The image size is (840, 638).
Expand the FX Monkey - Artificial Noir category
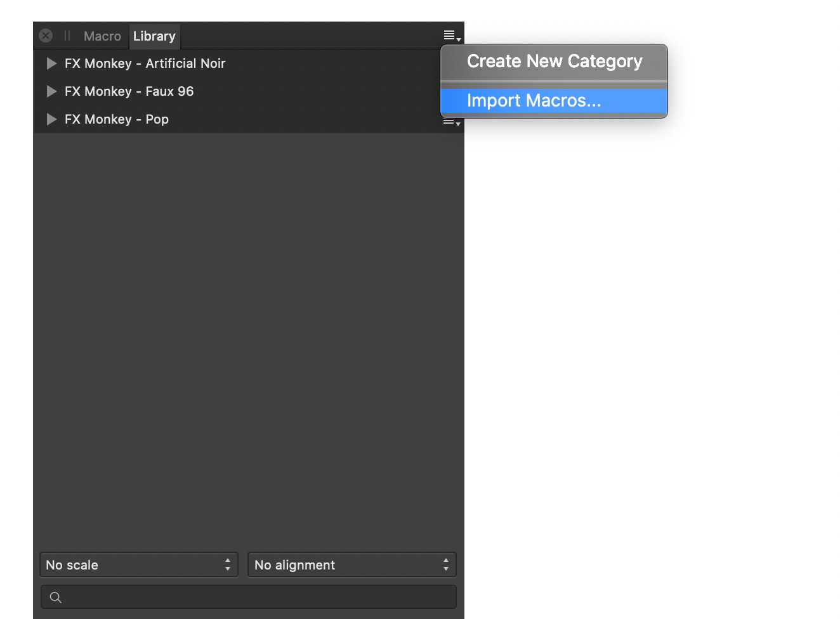(51, 63)
